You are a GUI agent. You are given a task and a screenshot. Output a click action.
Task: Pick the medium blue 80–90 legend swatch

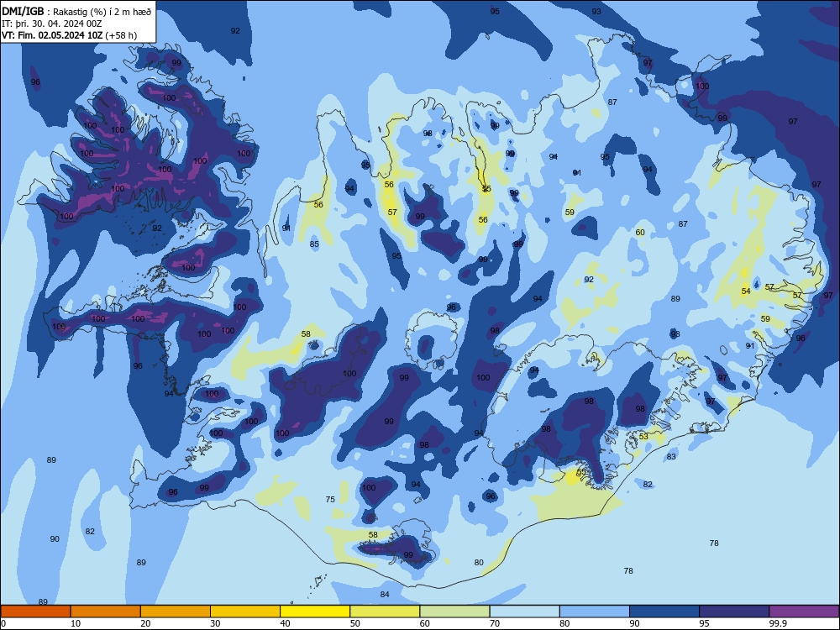[595, 612]
